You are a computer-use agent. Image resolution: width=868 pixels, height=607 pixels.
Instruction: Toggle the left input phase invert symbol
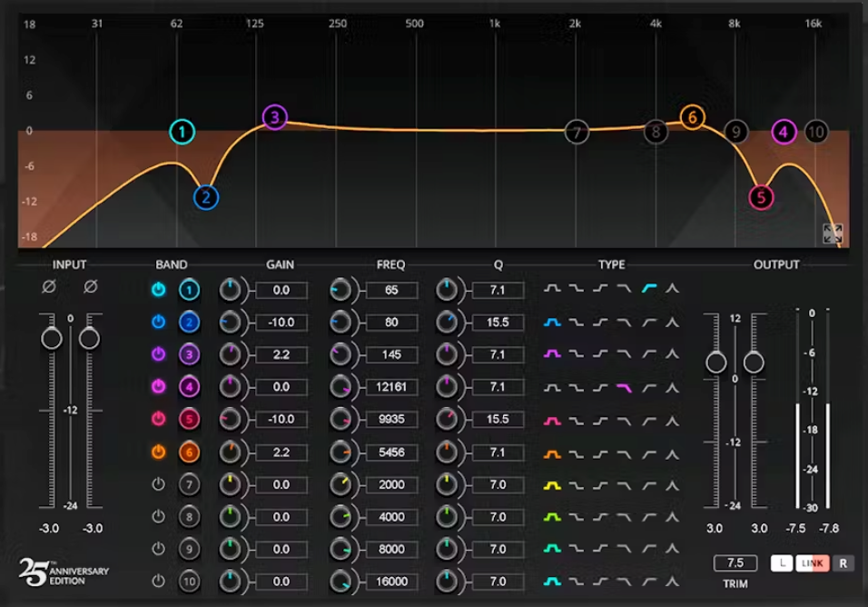click(x=51, y=287)
